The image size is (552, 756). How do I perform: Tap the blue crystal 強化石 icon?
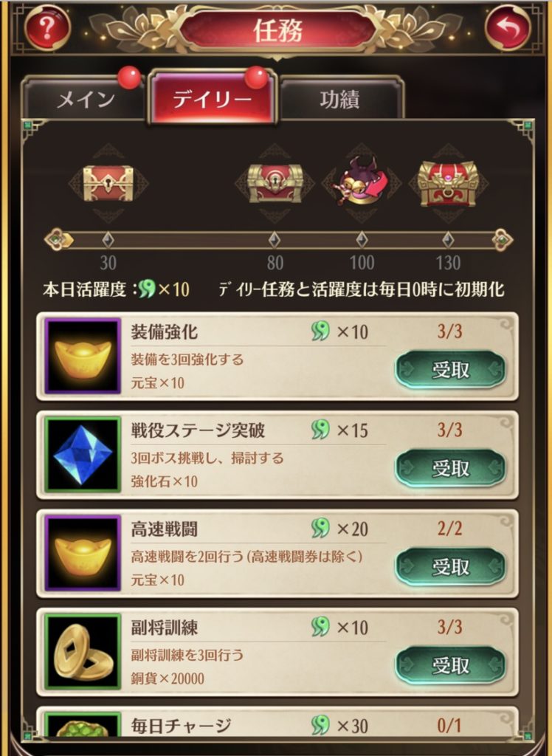tap(83, 455)
